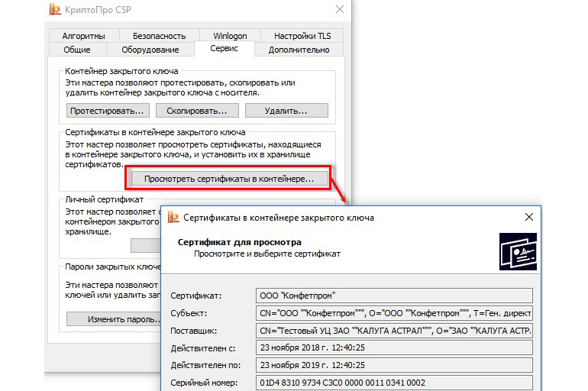Click the Субъект field value
Screen dimensions: 588x391
click(x=394, y=313)
